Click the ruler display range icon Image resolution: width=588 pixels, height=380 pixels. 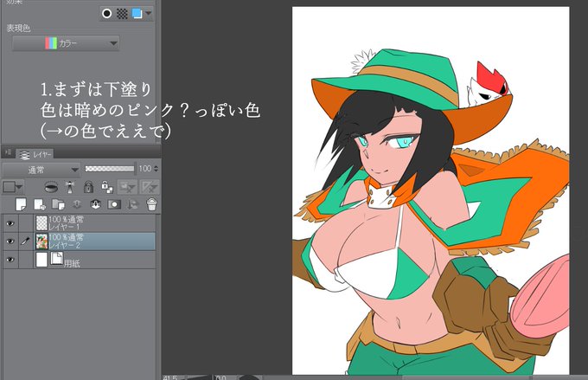tap(150, 187)
